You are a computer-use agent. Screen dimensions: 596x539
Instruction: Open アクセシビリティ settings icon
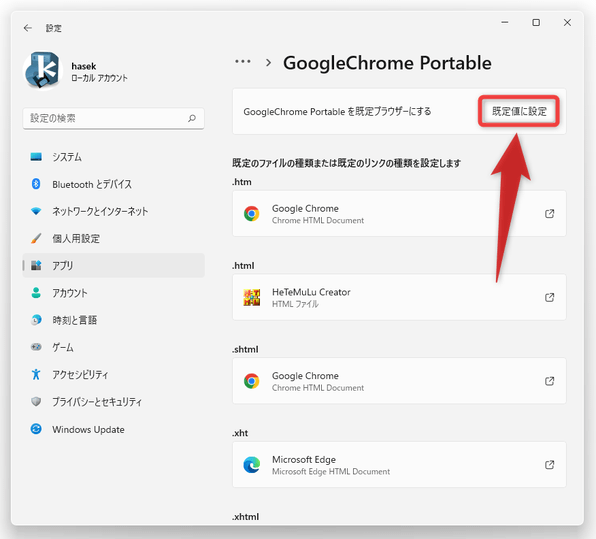coord(36,374)
